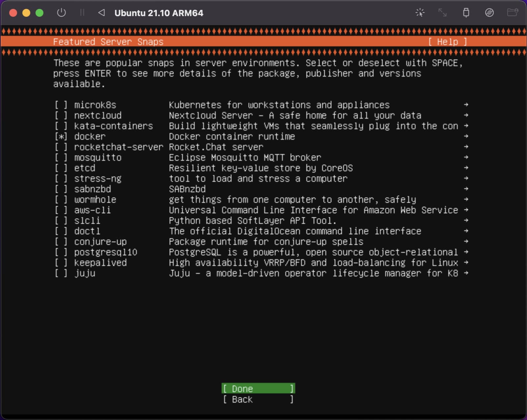Screen dimensions: 527x420
Task: Enable the juju snap checkbox
Action: tap(61, 274)
